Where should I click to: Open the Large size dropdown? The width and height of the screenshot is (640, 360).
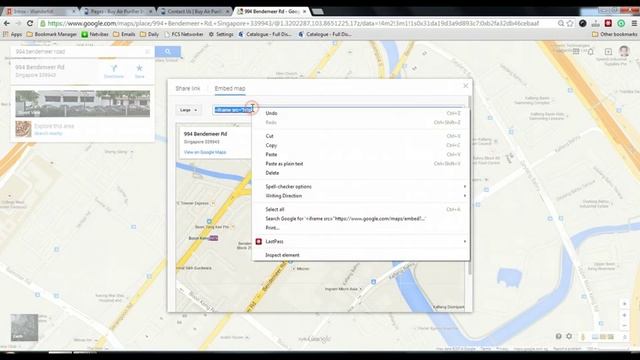tap(188, 110)
